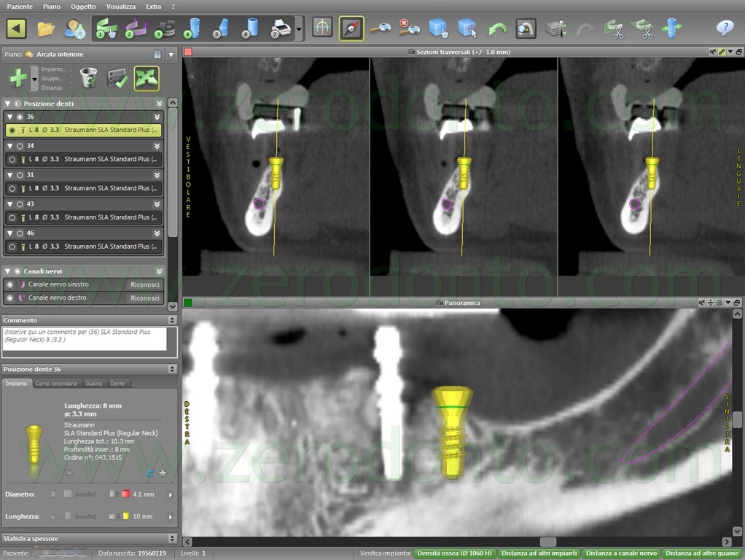Open the Oggetto menu

pos(83,6)
